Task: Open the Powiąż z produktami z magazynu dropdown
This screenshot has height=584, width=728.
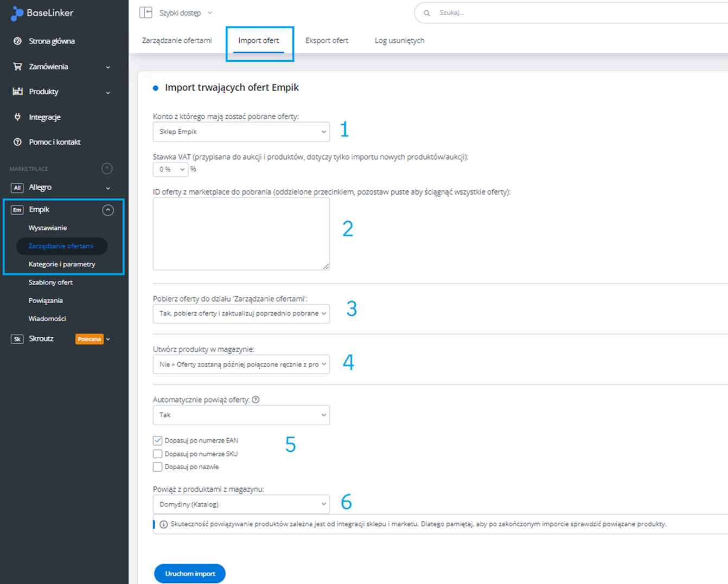Action: 241,504
